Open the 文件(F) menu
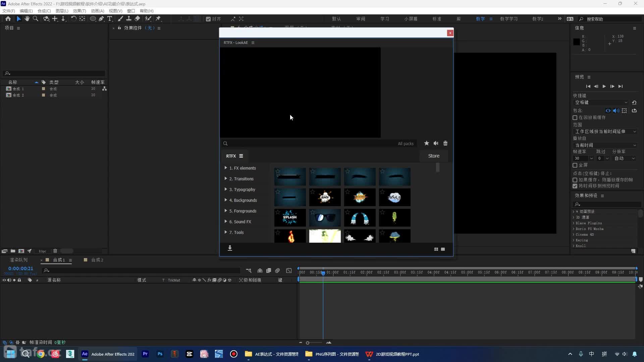This screenshot has height=362, width=644. 9,11
